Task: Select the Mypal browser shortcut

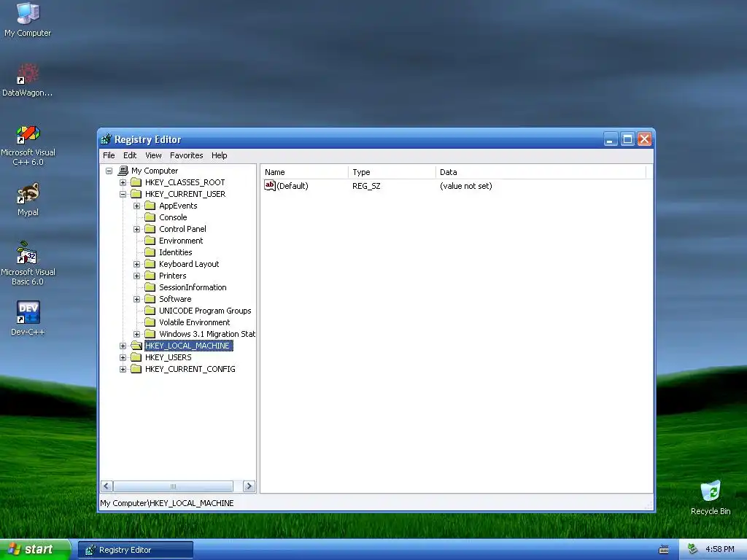Action: (28, 200)
